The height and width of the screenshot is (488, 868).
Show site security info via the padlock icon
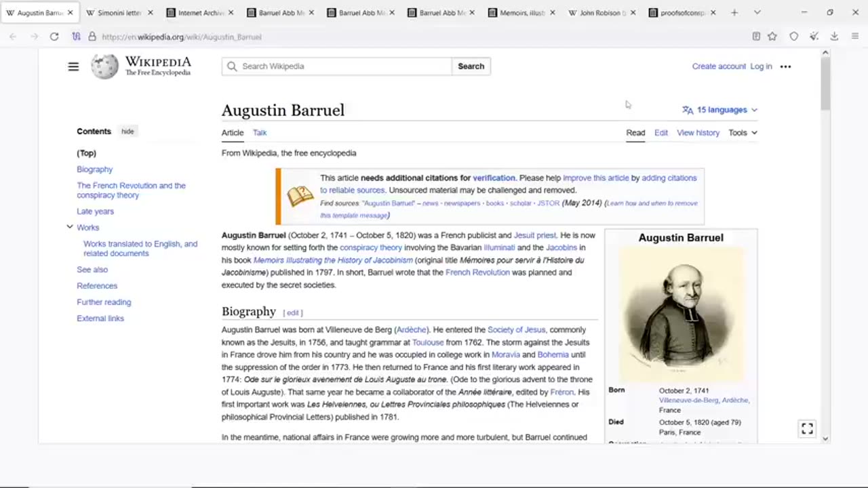tap(92, 37)
